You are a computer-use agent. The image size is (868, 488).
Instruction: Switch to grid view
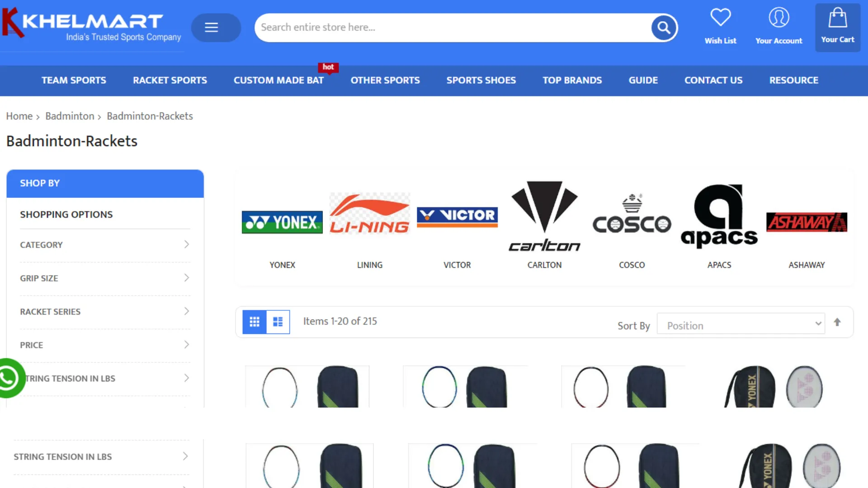coord(255,322)
